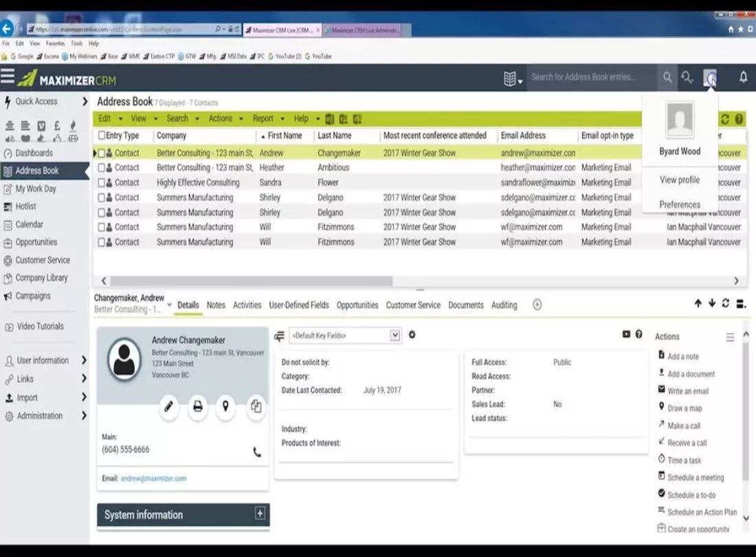The width and height of the screenshot is (756, 557).
Task: Click Write an email action
Action: pyautogui.click(x=687, y=391)
